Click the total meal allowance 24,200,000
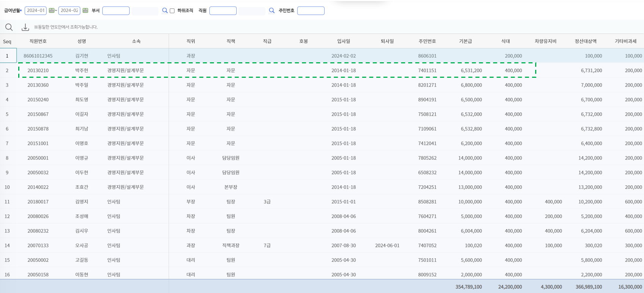 510,287
